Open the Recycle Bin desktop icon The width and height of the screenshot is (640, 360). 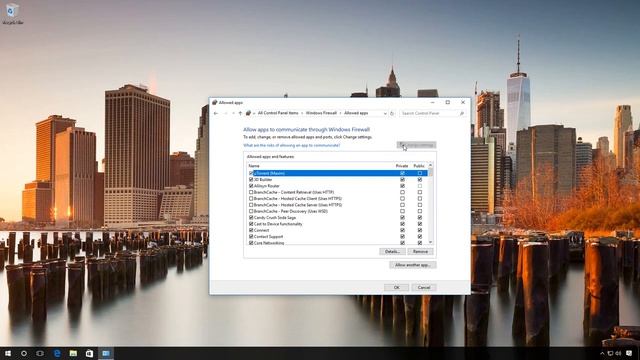click(12, 13)
